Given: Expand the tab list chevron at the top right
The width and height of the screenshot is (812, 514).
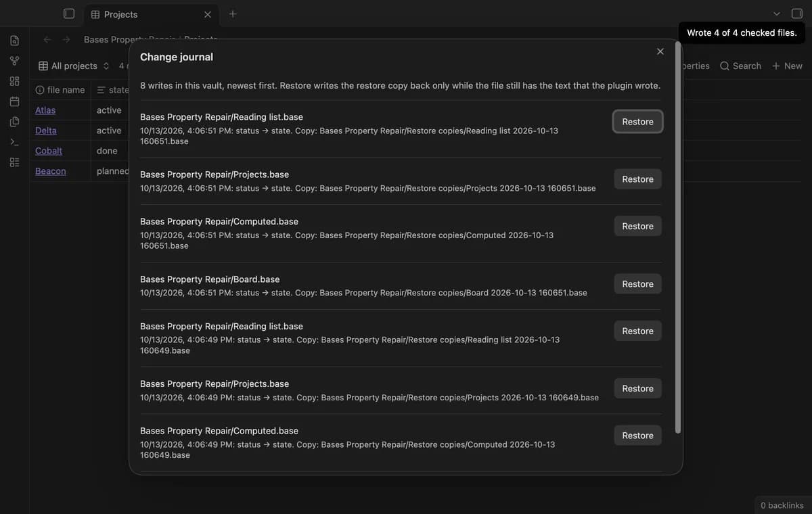Looking at the screenshot, I should pos(777,14).
